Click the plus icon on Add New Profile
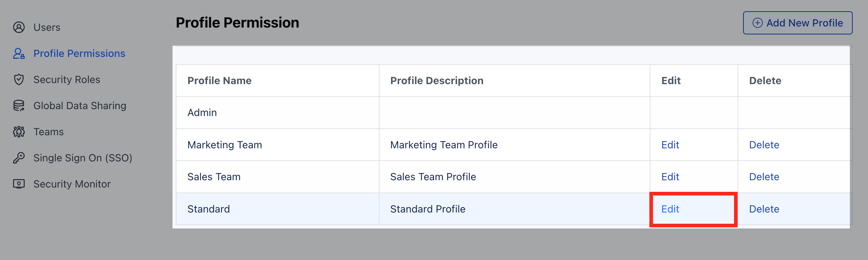868x260 pixels. click(757, 23)
